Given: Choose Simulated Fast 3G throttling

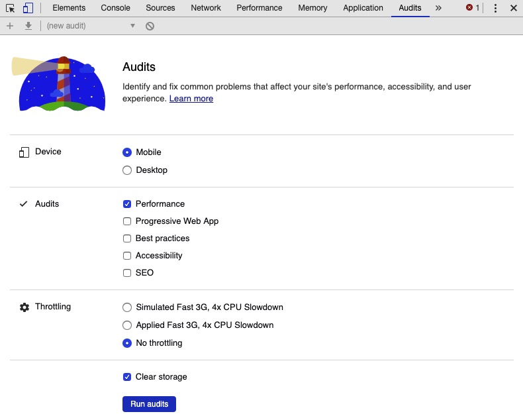Looking at the screenshot, I should (x=127, y=307).
